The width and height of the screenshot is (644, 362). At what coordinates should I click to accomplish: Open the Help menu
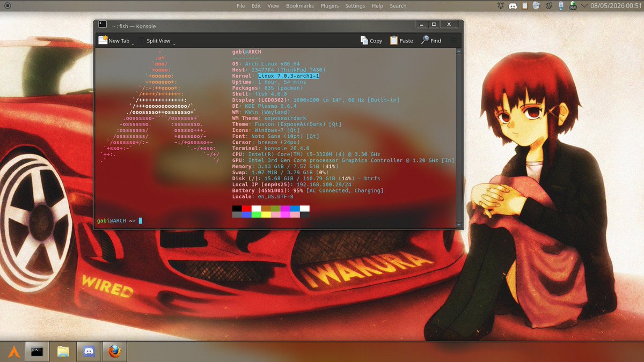[x=377, y=6]
